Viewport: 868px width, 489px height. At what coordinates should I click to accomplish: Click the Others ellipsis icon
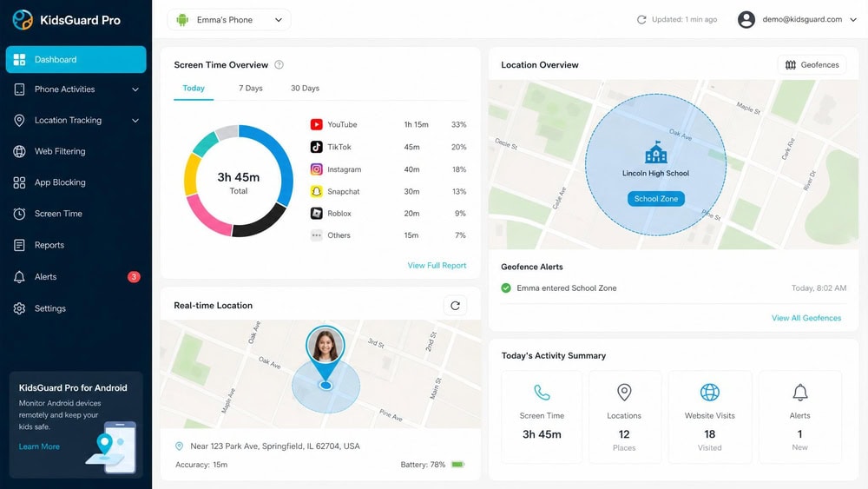pyautogui.click(x=316, y=235)
